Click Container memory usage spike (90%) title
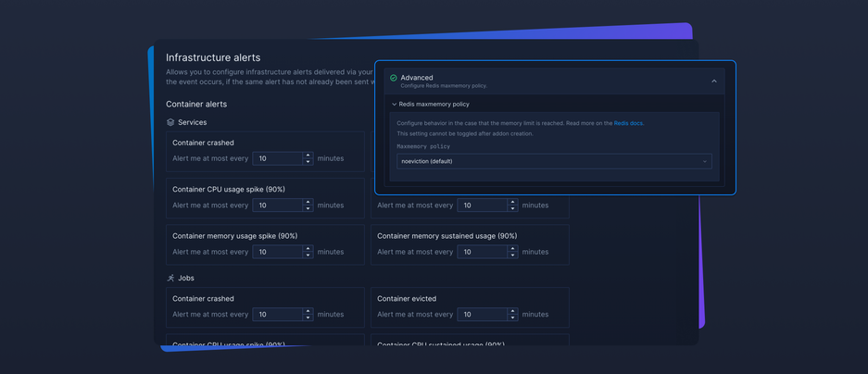Screen dimensions: 868x374 (x=234, y=236)
